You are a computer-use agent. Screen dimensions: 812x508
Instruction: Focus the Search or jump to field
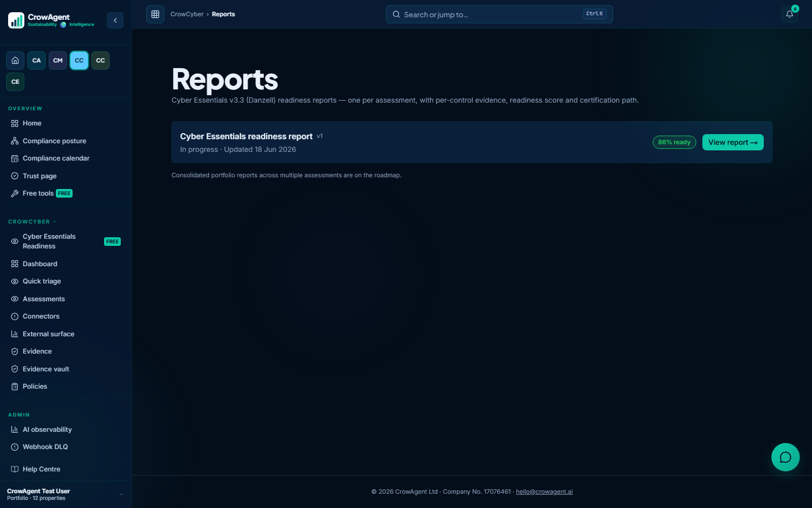[x=499, y=14]
